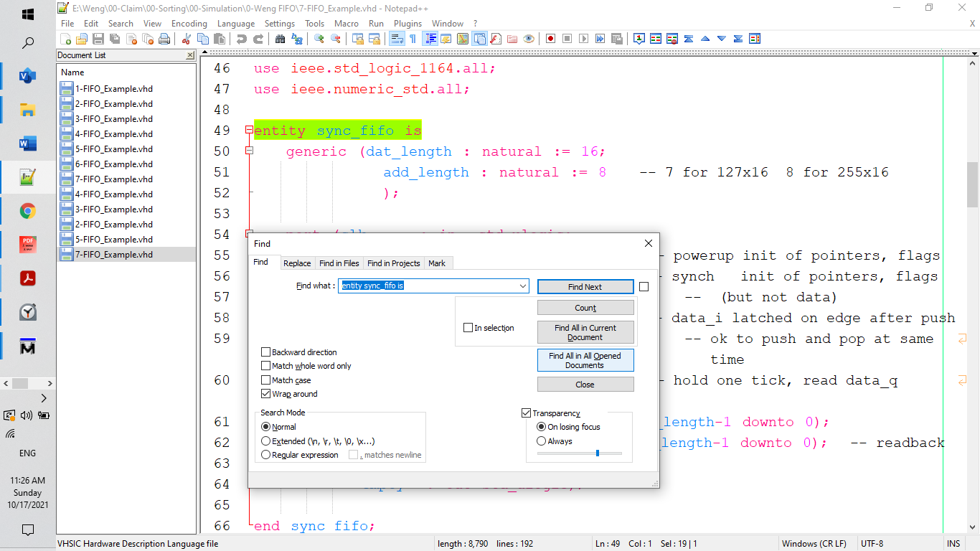This screenshot has height=551, width=980.
Task: Click Find All in All Opened Documents
Action: coord(585,360)
